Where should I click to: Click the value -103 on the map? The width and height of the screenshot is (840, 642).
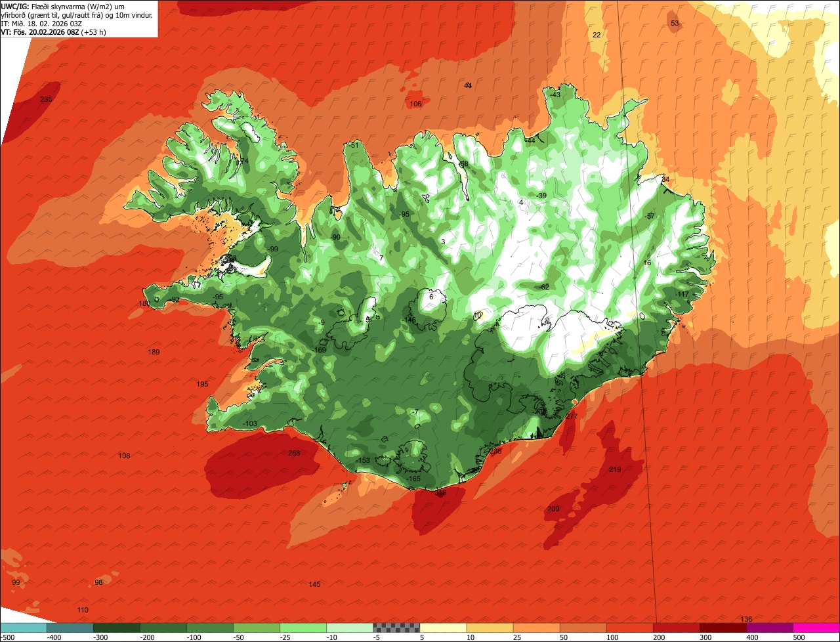pyautogui.click(x=250, y=424)
